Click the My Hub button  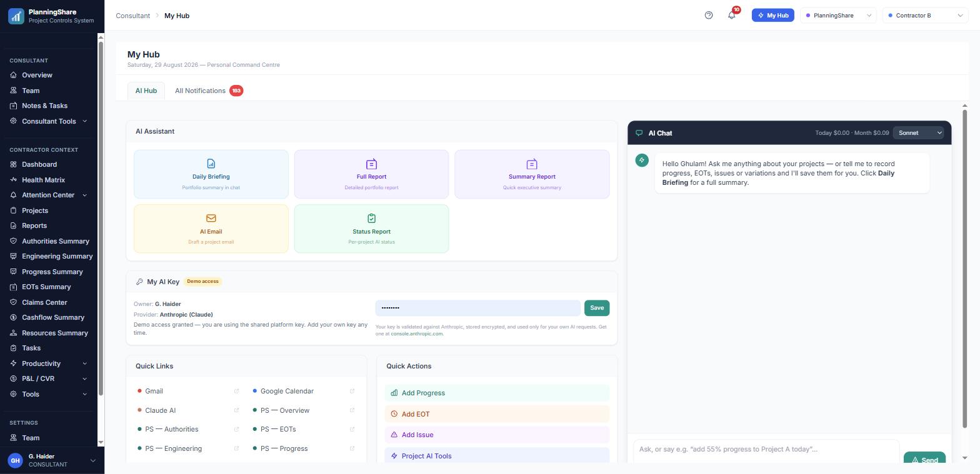(x=773, y=16)
